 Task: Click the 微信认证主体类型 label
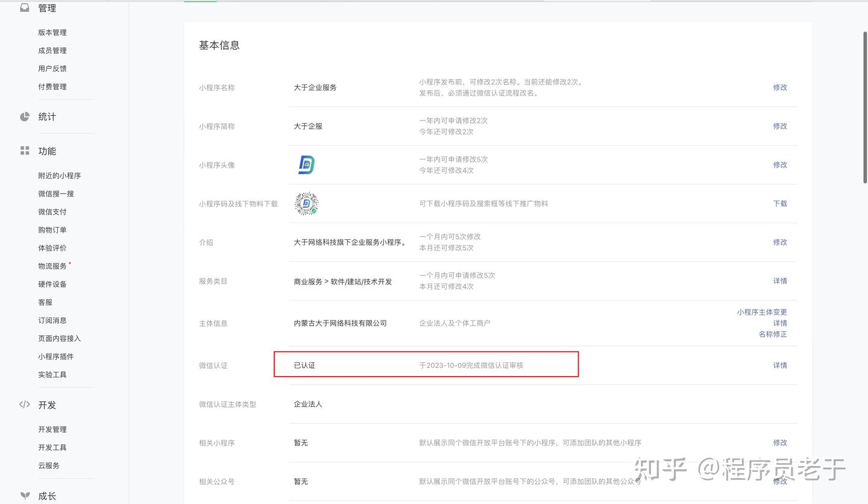tap(228, 404)
